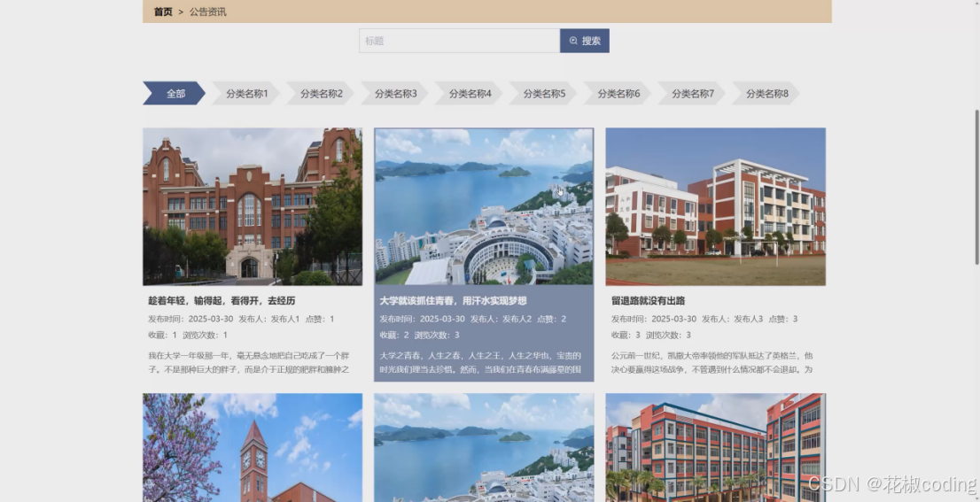The height and width of the screenshot is (502, 980).
Task: Click the 发布人：发布人3 text
Action: pyautogui.click(x=732, y=319)
